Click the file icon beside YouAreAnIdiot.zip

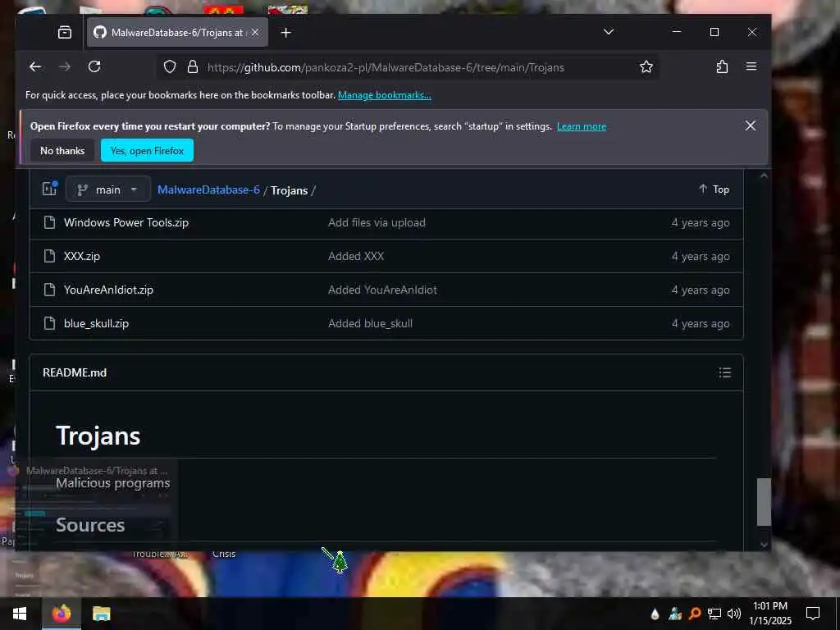[x=49, y=290]
